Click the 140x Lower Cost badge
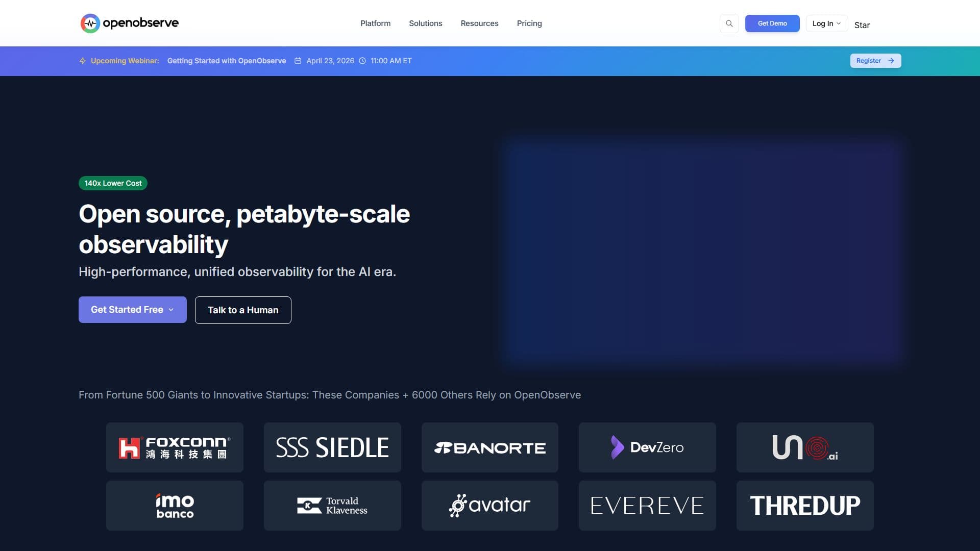Viewport: 980px width, 551px height. (x=113, y=183)
